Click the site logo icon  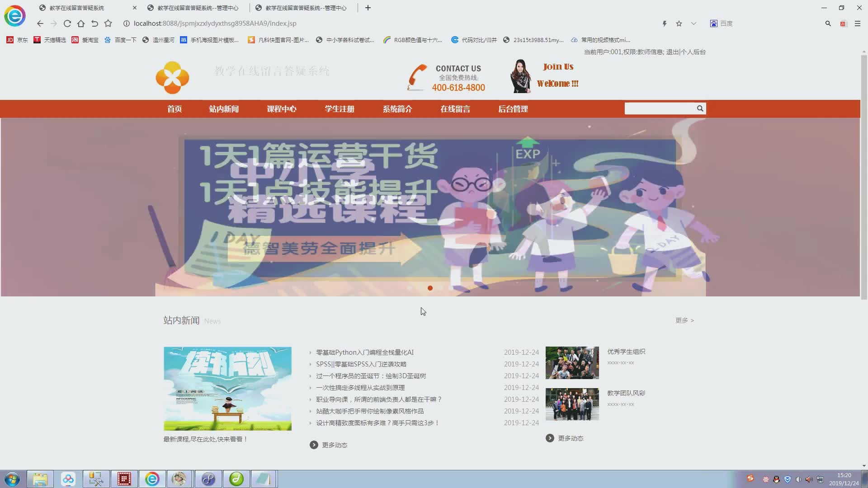click(x=172, y=77)
